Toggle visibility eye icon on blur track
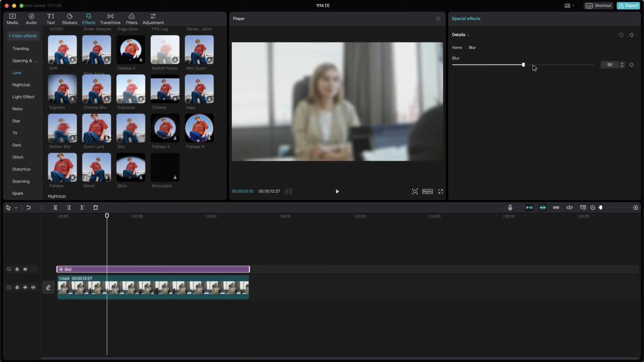The height and width of the screenshot is (362, 644). tap(25, 269)
